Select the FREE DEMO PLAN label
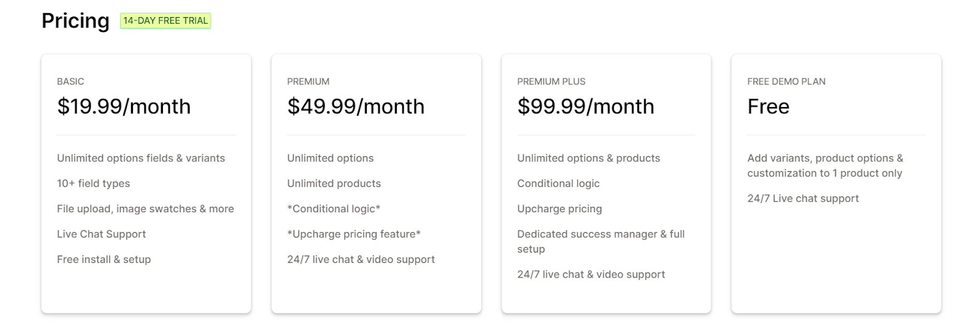This screenshot has height=326, width=980. click(x=786, y=81)
